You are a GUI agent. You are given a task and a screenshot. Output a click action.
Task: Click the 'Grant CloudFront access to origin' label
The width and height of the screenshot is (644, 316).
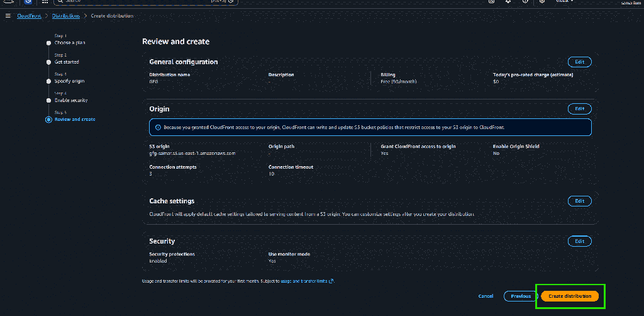[418, 146]
